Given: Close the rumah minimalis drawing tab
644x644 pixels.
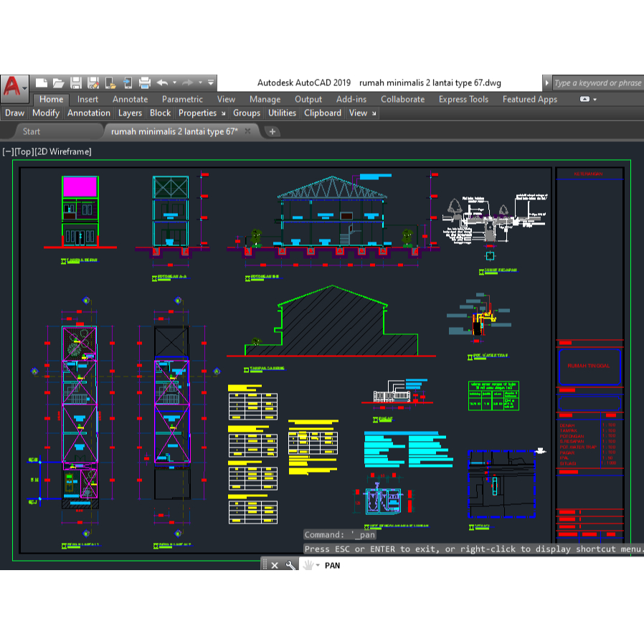Looking at the screenshot, I should click(247, 131).
